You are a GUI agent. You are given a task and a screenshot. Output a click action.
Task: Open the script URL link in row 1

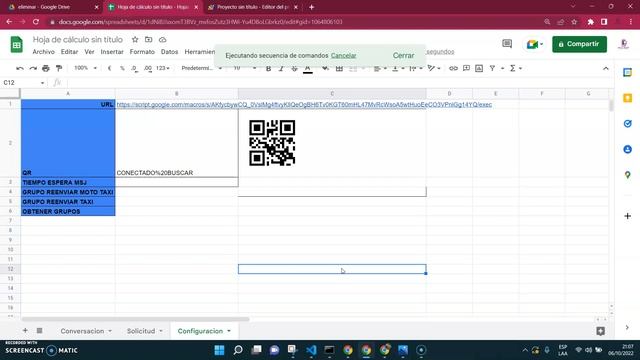pyautogui.click(x=304, y=104)
